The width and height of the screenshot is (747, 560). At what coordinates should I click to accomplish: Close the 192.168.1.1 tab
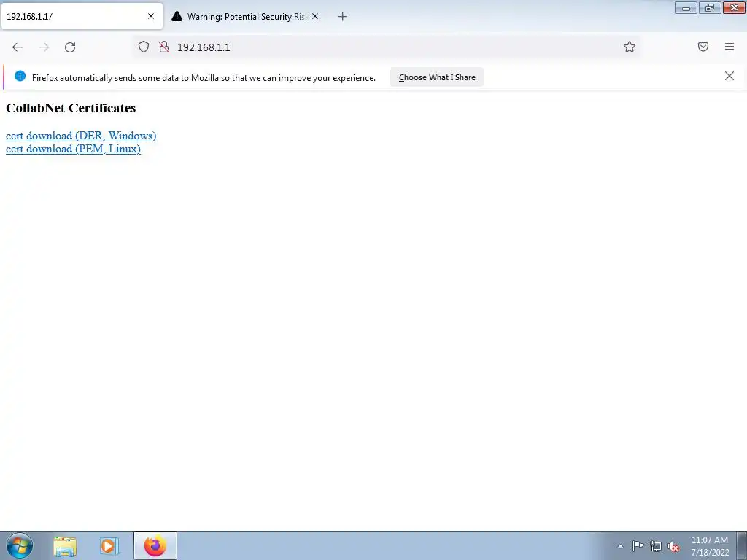point(151,16)
